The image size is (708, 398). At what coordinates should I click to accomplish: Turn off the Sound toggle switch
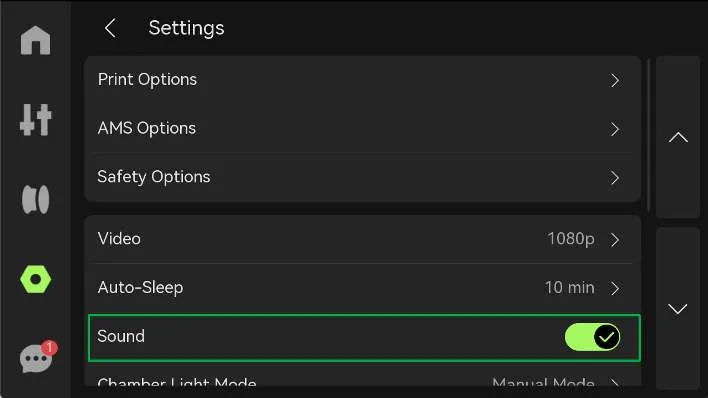592,337
